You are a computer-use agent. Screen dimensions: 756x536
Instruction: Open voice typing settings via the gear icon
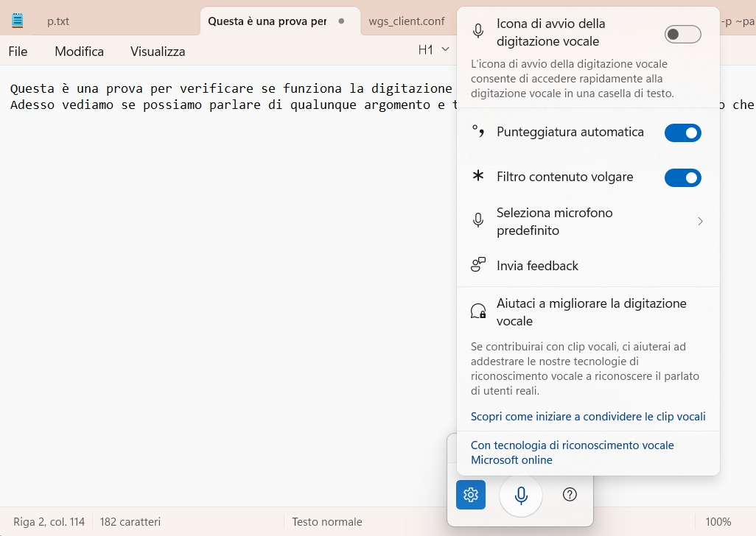click(471, 495)
